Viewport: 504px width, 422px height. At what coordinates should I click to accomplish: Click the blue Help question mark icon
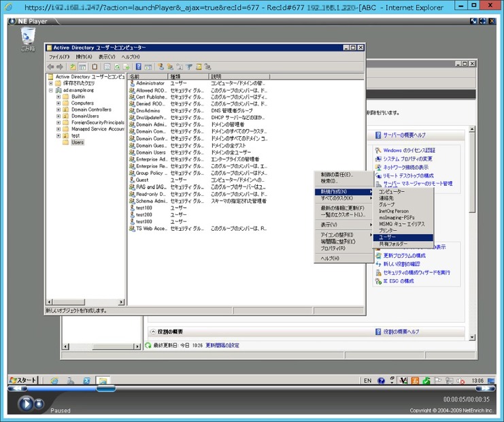point(139,67)
